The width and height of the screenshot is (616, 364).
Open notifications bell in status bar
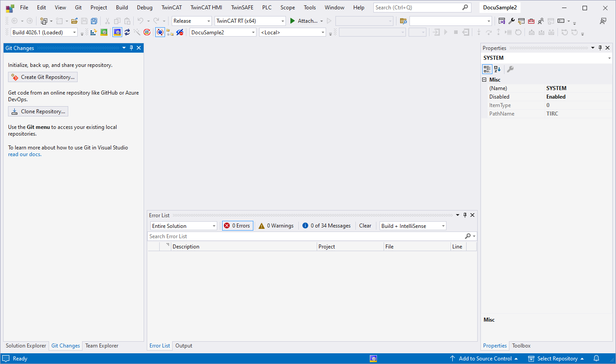point(596,359)
